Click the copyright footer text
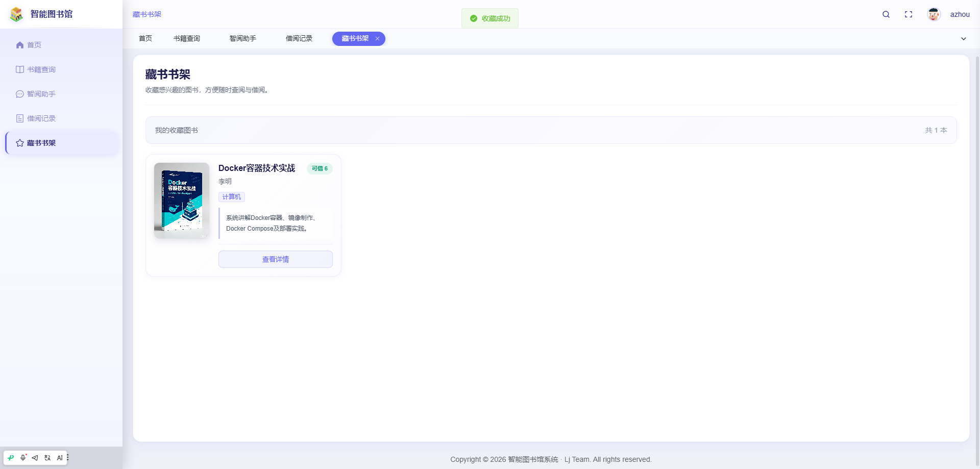Screen dimensions: 980x469 (551, 459)
